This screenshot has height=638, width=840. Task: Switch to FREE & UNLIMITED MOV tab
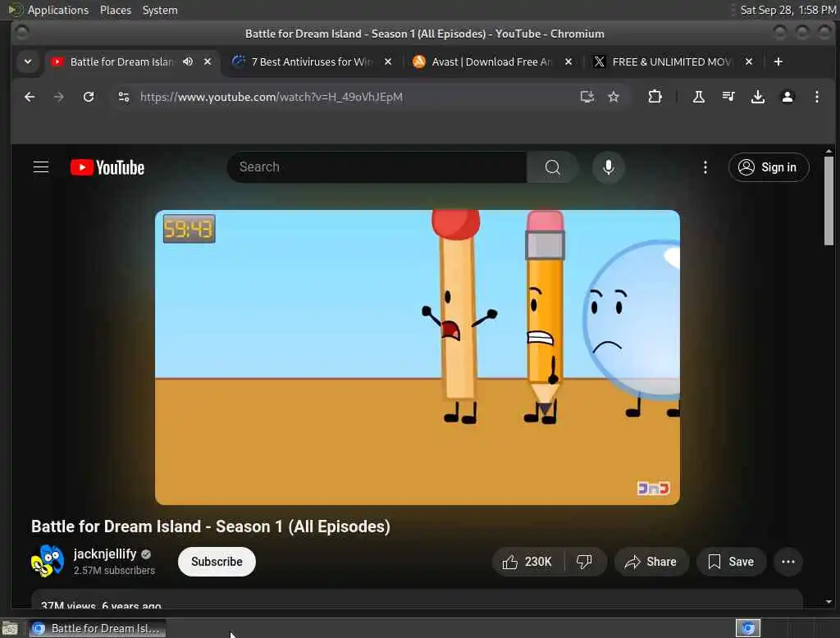[672, 62]
